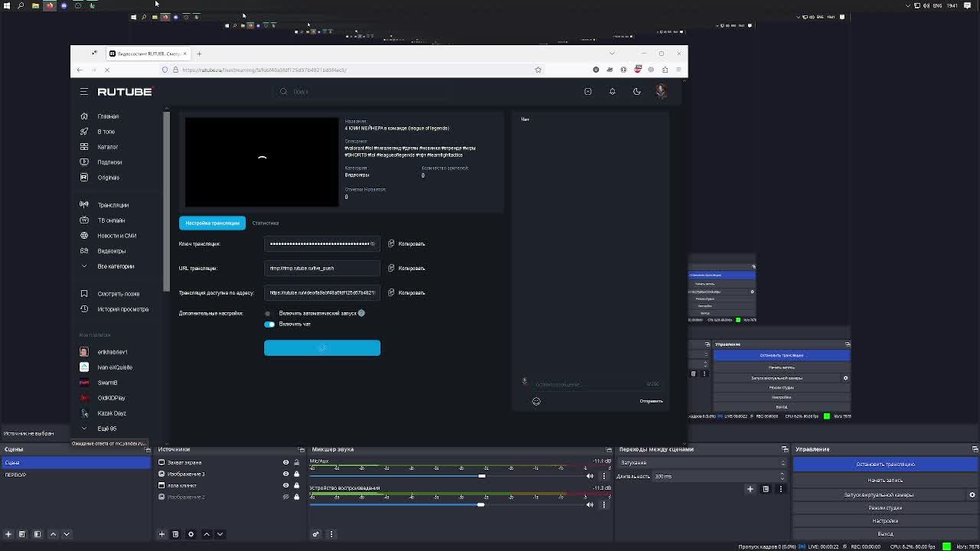
Task: Click the 'Начать запись' button
Action: pos(885,481)
